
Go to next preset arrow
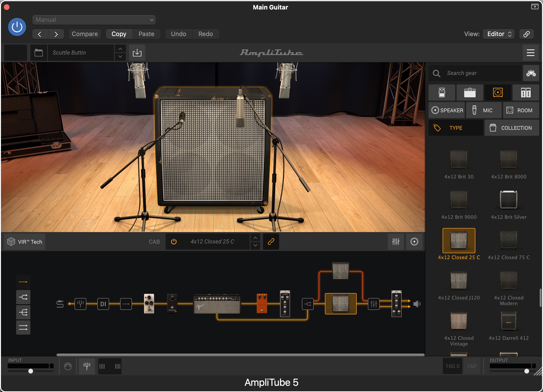(56, 34)
